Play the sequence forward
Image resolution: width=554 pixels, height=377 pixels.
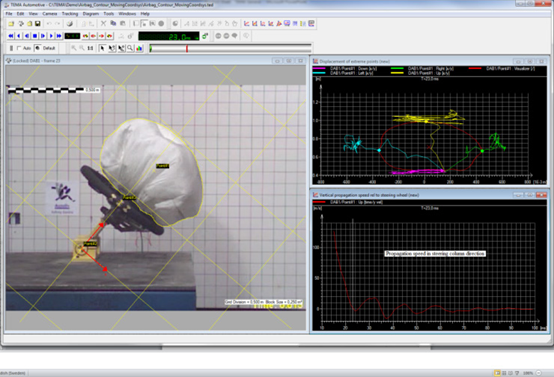click(x=43, y=36)
